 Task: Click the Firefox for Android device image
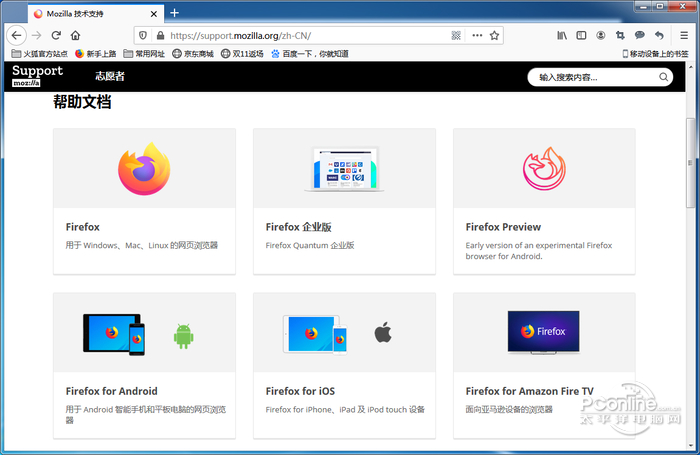point(114,334)
